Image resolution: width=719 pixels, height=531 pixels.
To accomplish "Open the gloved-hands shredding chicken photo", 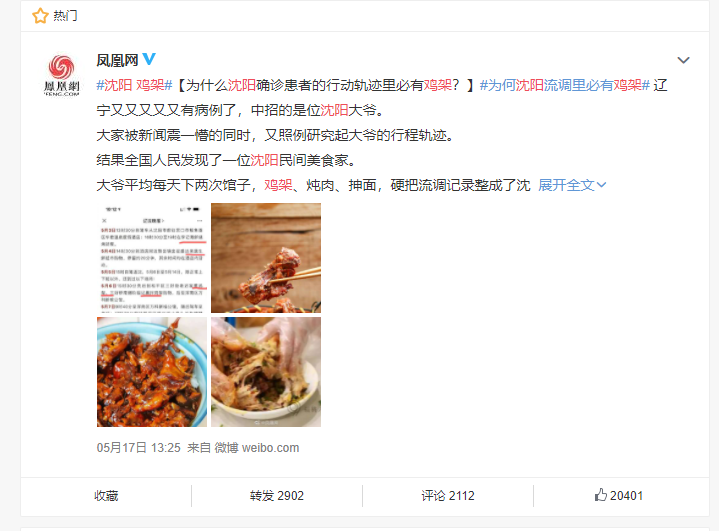I will 266,372.
